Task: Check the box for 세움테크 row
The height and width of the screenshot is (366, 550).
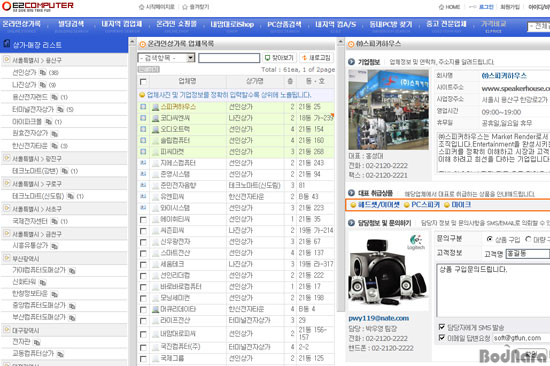Action: coord(143,265)
